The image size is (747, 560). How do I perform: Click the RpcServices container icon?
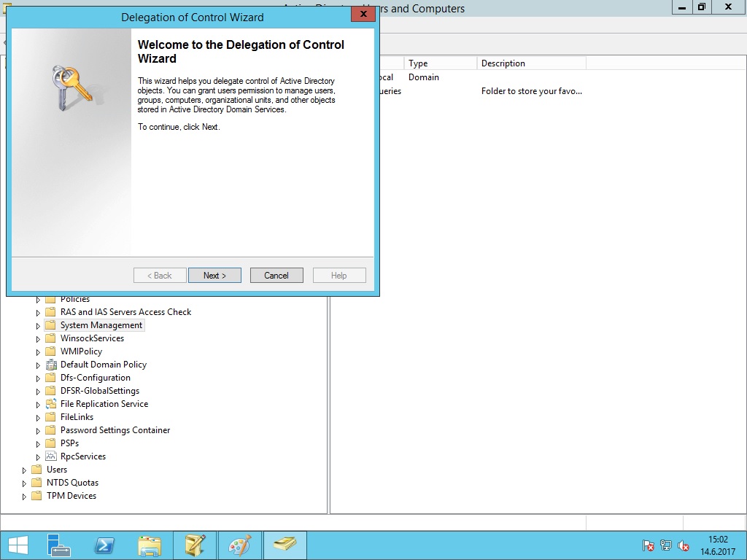[x=50, y=456]
